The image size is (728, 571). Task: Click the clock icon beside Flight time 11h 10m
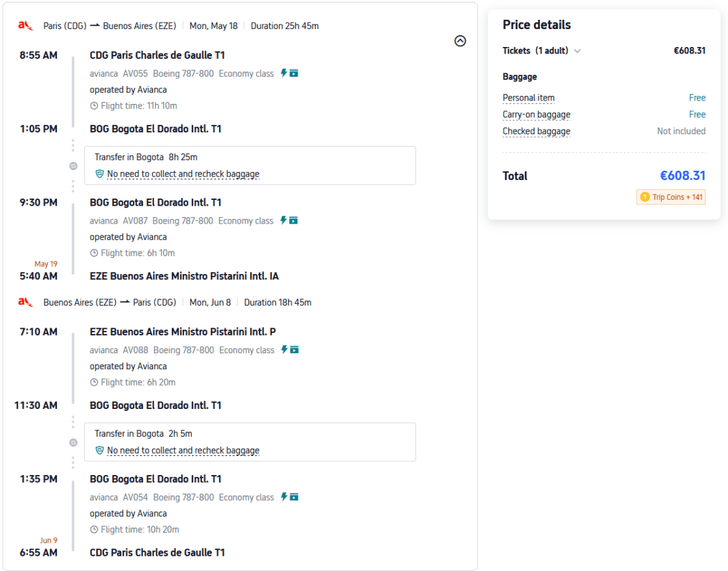pos(94,106)
